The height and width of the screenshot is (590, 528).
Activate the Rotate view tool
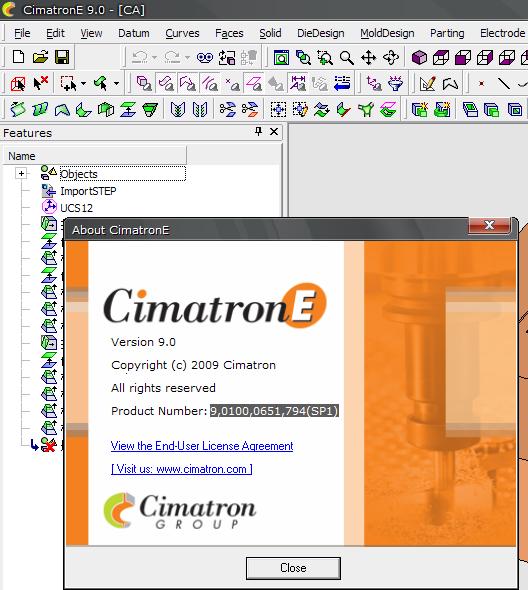coord(391,58)
